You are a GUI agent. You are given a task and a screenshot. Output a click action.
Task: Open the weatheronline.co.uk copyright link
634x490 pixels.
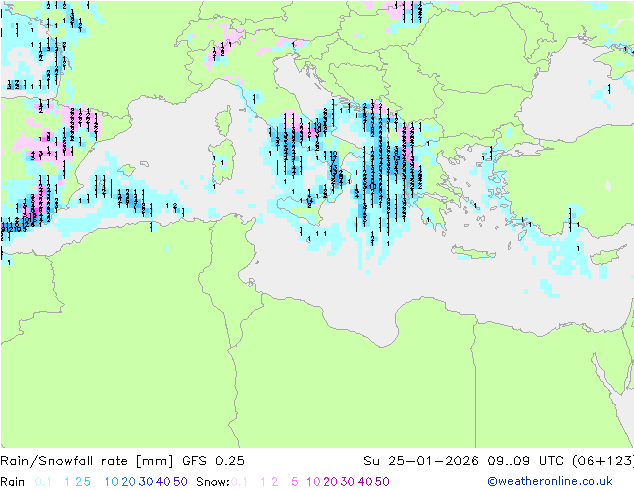click(x=550, y=481)
